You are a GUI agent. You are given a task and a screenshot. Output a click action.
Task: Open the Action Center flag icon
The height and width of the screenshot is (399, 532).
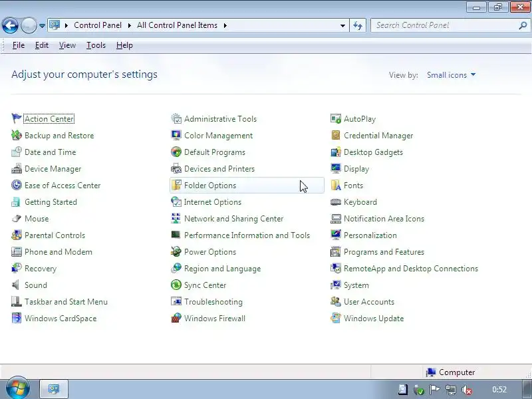click(x=16, y=119)
